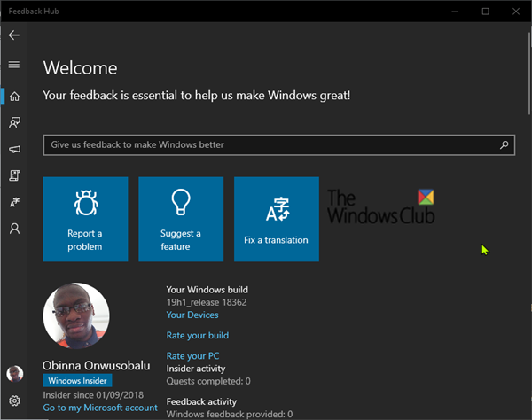
Task: Click the Windows Insider badge
Action: pyautogui.click(x=77, y=381)
